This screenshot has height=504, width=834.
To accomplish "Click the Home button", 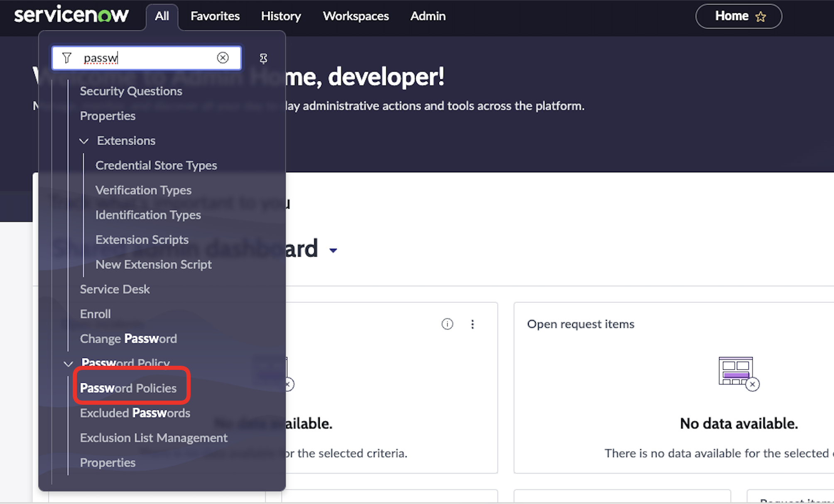I will pos(731,16).
